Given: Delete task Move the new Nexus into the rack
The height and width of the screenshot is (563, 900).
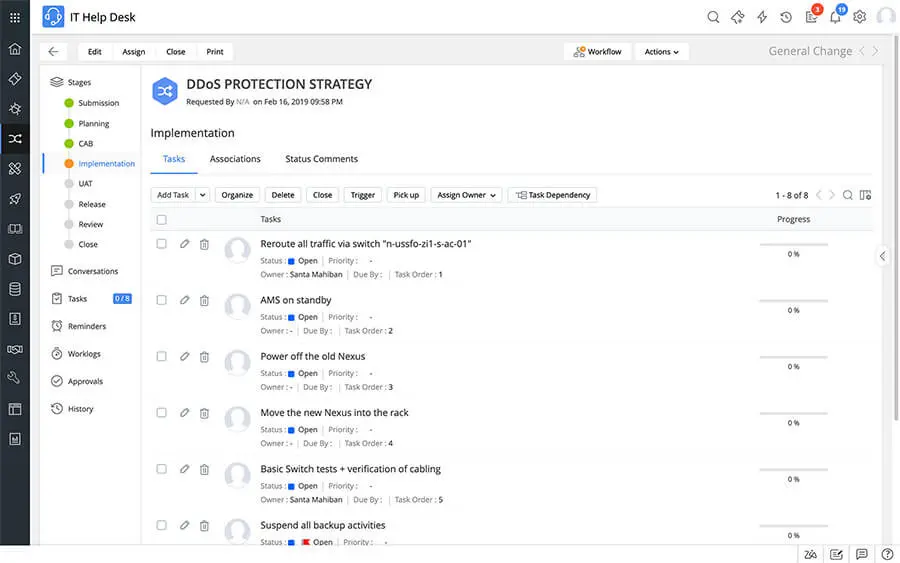Looking at the screenshot, I should pos(204,413).
